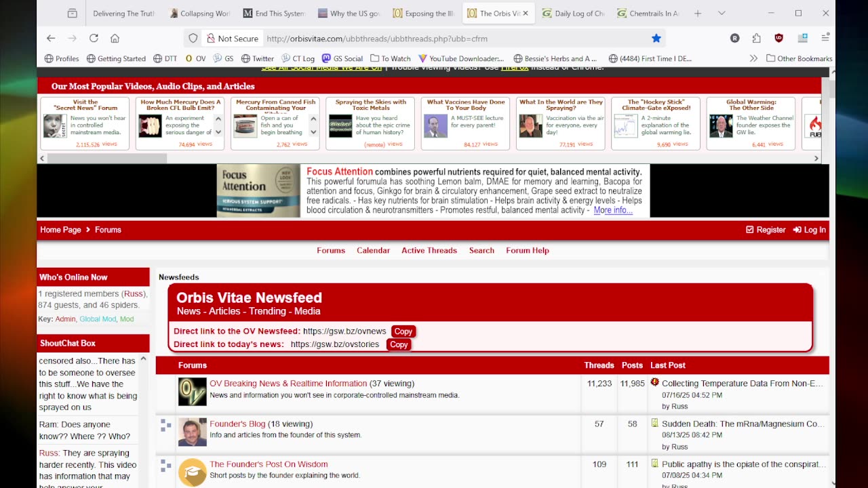Image resolution: width=868 pixels, height=488 pixels.
Task: Open Collecting Temperature Data last post link
Action: (x=743, y=384)
